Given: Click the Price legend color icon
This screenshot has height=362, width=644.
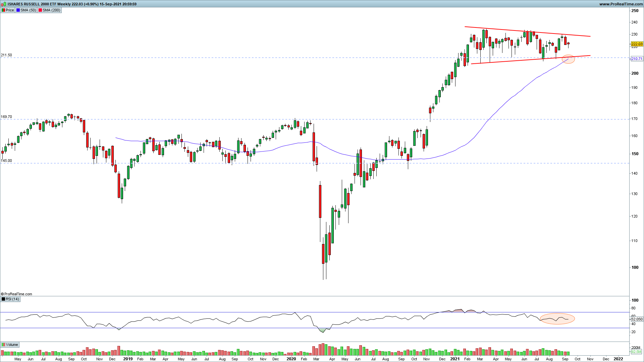Looking at the screenshot, I should 3,10.
